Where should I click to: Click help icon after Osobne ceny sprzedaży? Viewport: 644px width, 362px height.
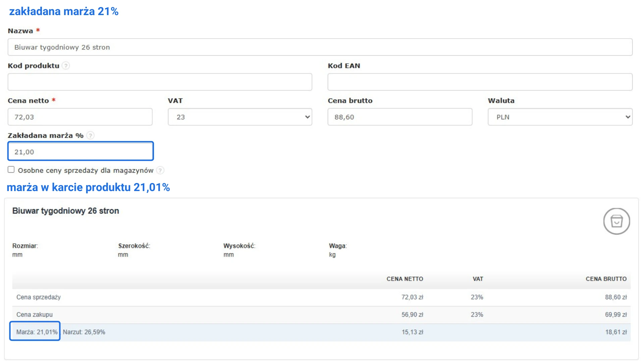pos(160,170)
